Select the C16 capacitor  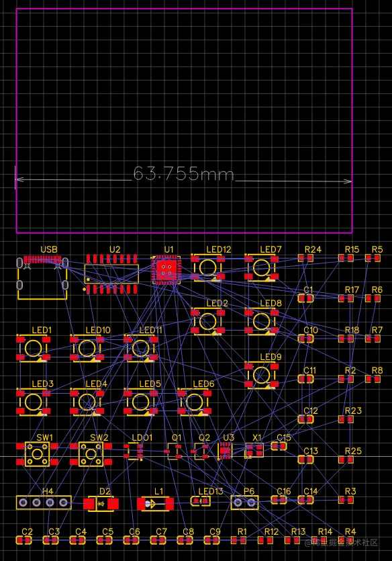click(279, 499)
